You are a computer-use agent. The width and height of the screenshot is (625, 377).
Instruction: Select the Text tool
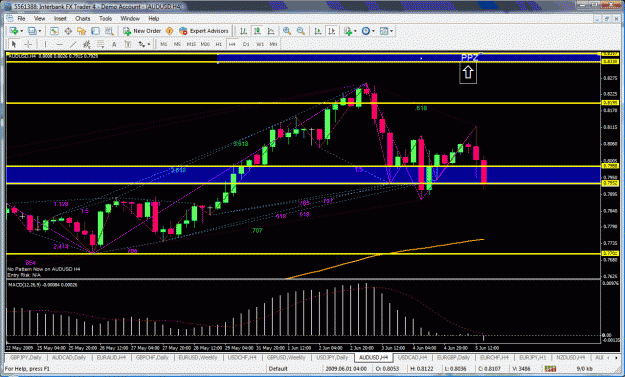tap(114, 44)
